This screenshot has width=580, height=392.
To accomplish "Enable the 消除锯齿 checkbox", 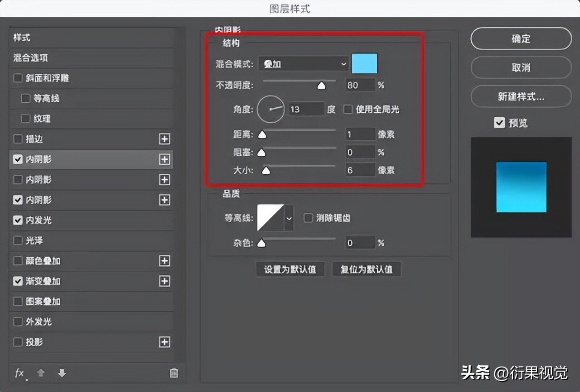I will pyautogui.click(x=308, y=218).
